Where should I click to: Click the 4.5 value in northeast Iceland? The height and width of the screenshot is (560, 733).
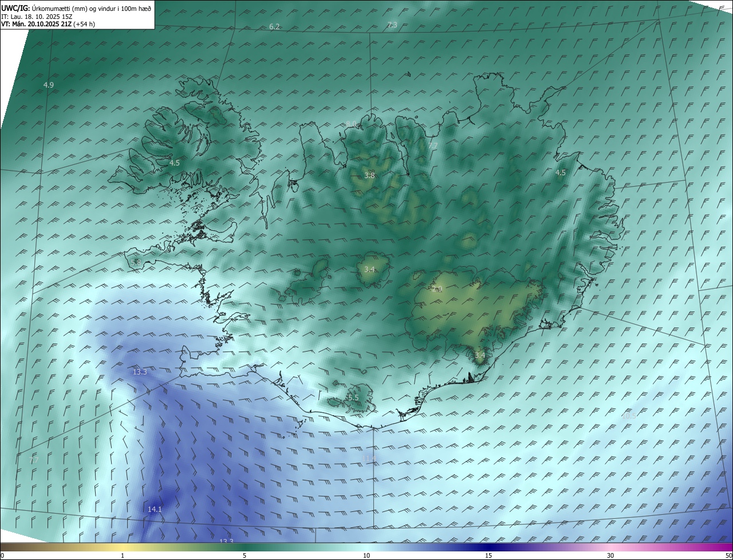[560, 172]
